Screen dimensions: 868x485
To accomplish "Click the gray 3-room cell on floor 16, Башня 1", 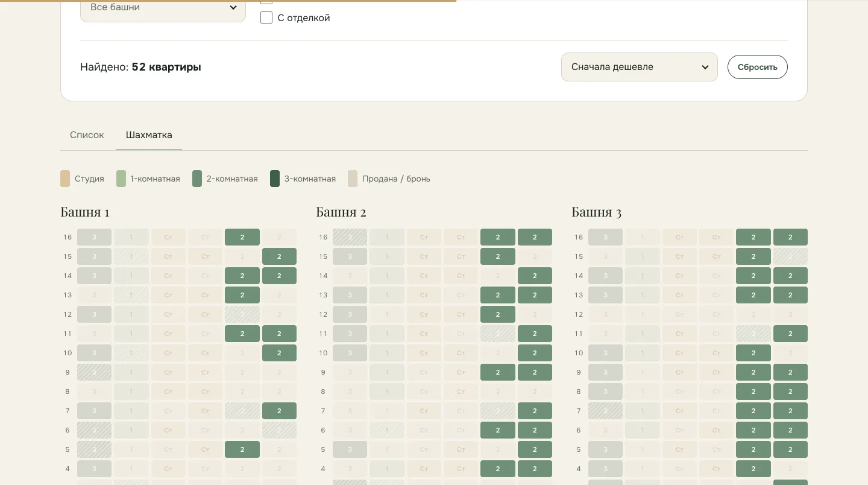I will (x=94, y=237).
